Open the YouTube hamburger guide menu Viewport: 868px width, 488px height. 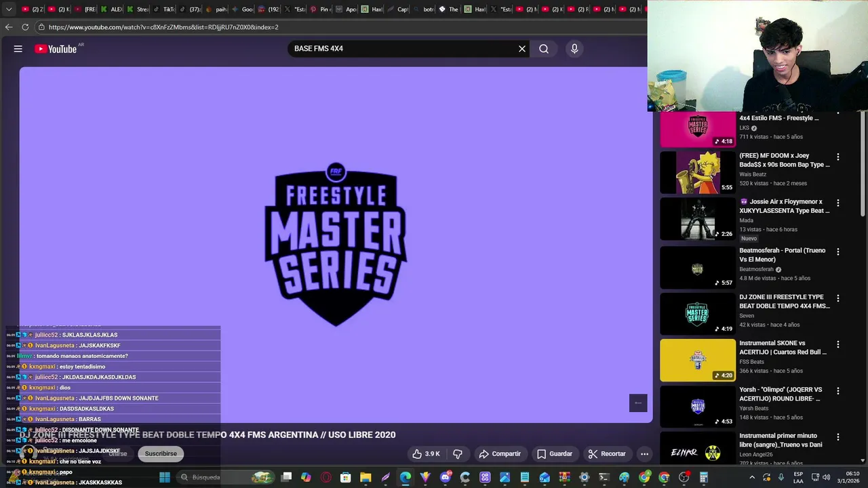18,49
